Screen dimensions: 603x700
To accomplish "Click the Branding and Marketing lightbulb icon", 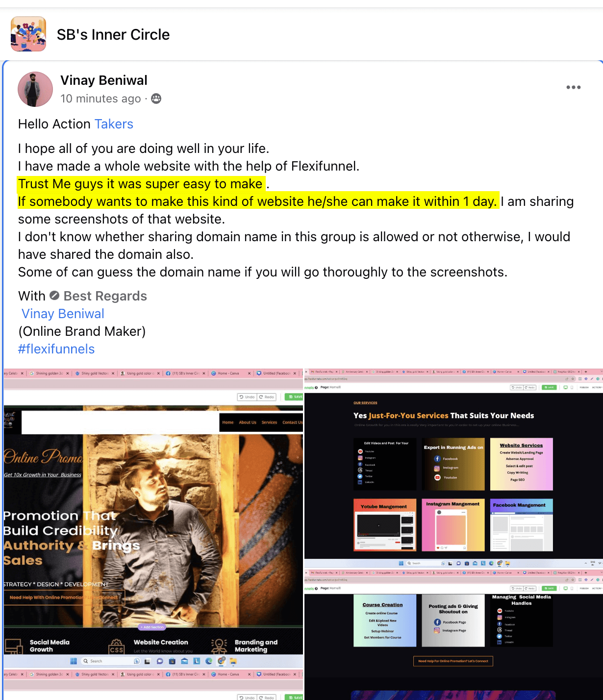I will coord(219,646).
